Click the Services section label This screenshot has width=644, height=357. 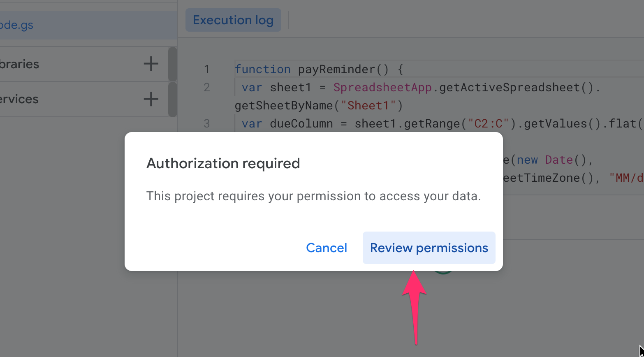tap(19, 99)
